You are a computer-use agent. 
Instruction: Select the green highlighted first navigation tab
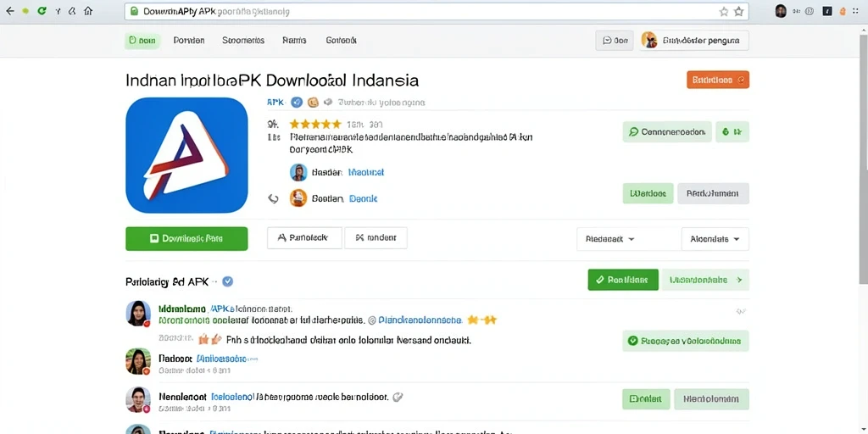(142, 41)
